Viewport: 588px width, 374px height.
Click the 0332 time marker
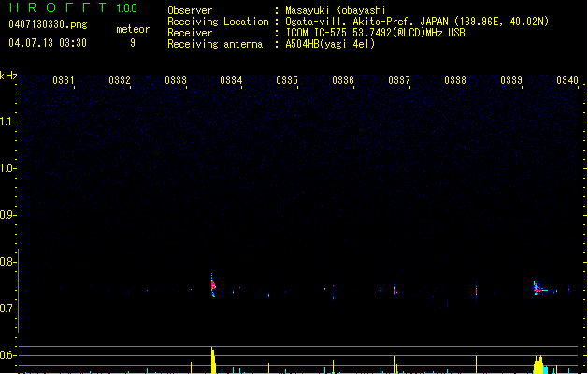pos(120,80)
